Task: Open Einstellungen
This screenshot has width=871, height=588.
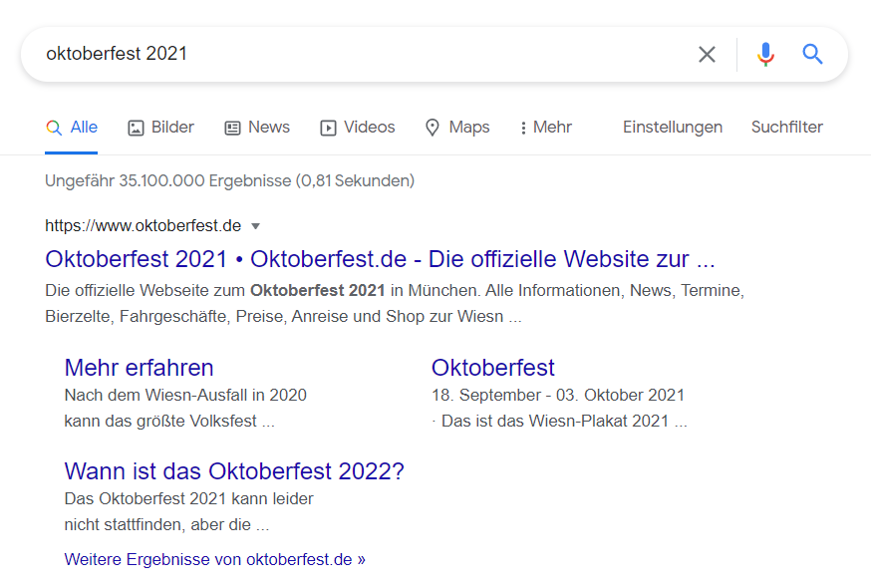Action: 672,128
